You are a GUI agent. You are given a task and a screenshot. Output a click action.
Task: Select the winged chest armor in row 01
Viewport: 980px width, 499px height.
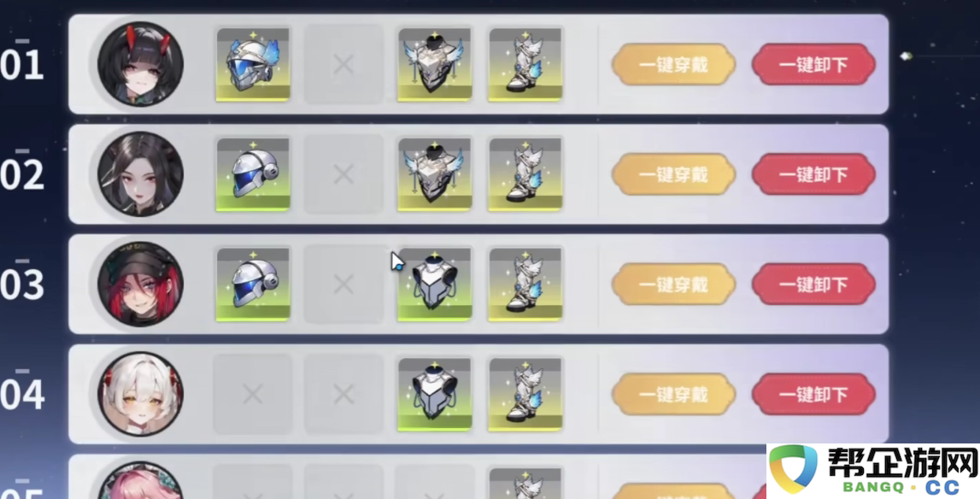(x=434, y=64)
